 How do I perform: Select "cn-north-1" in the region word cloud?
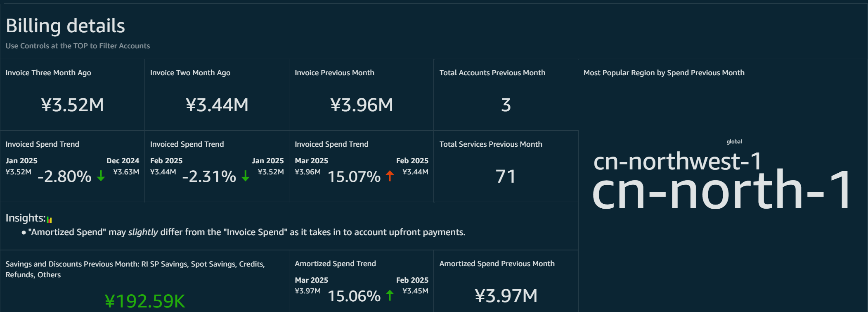pos(721,190)
